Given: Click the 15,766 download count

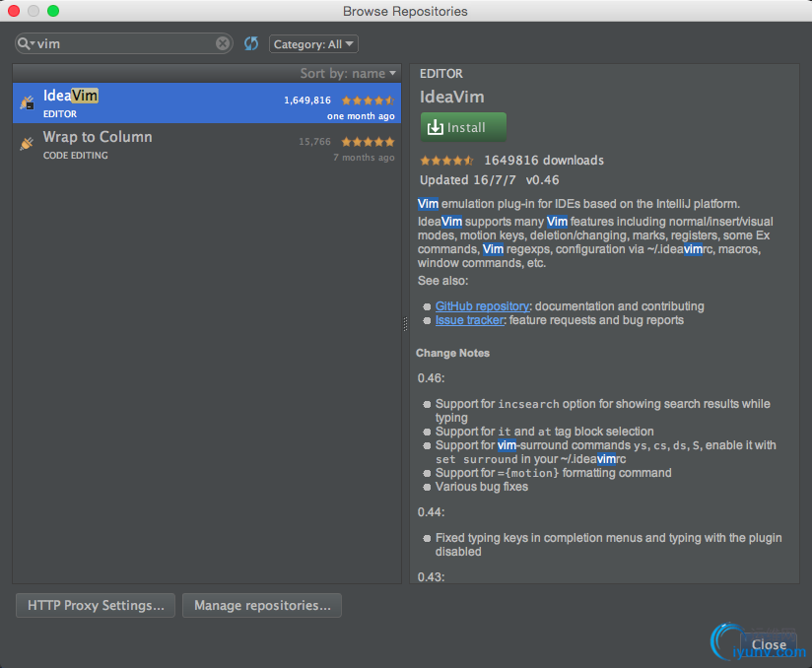Looking at the screenshot, I should click(315, 142).
